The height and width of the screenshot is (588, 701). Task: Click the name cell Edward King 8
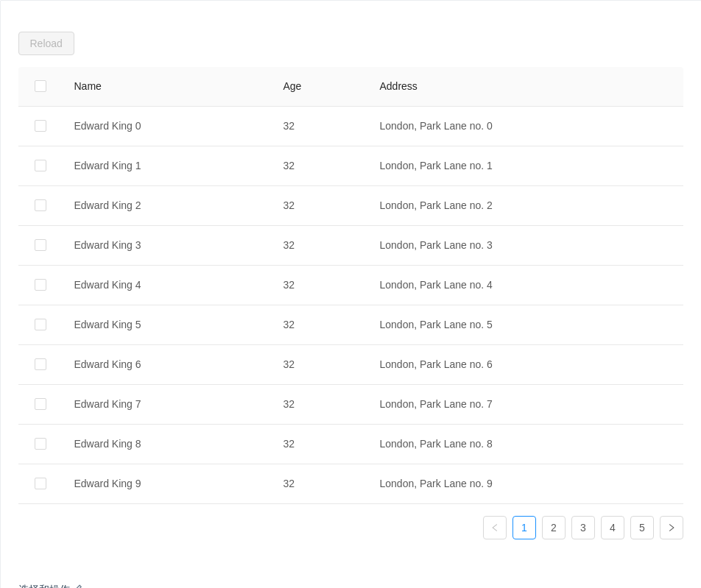point(108,444)
